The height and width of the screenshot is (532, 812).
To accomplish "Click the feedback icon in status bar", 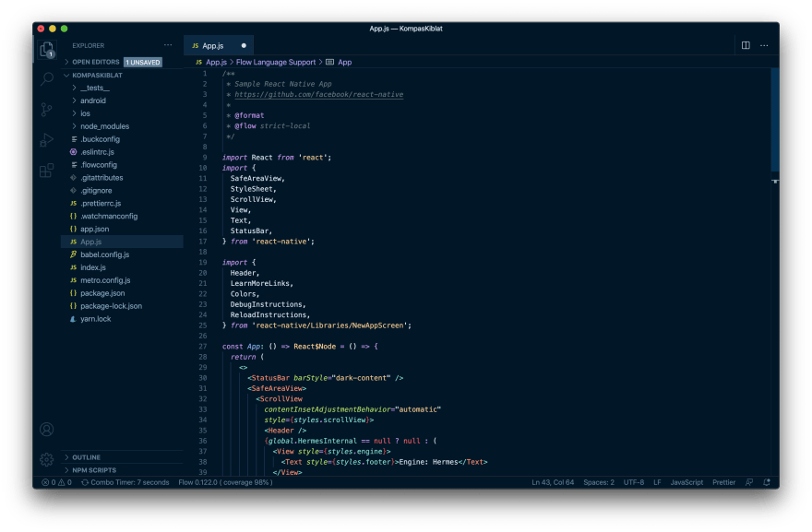I will tap(749, 482).
